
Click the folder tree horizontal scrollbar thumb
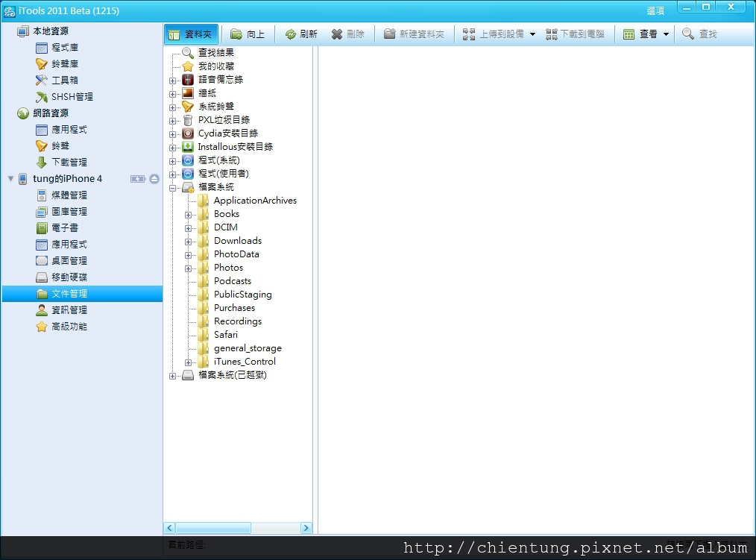(212, 528)
